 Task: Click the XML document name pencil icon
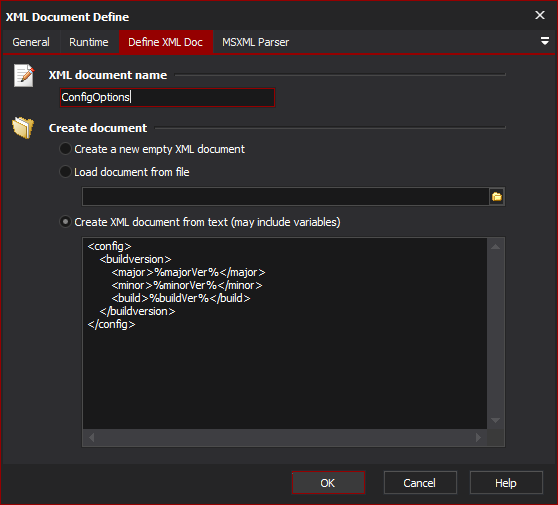click(24, 75)
